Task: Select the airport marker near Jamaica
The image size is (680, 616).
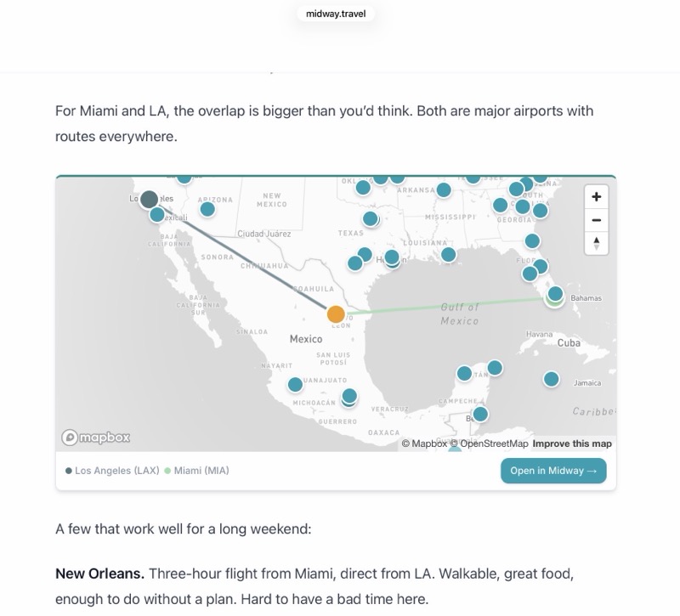Action: [x=553, y=376]
